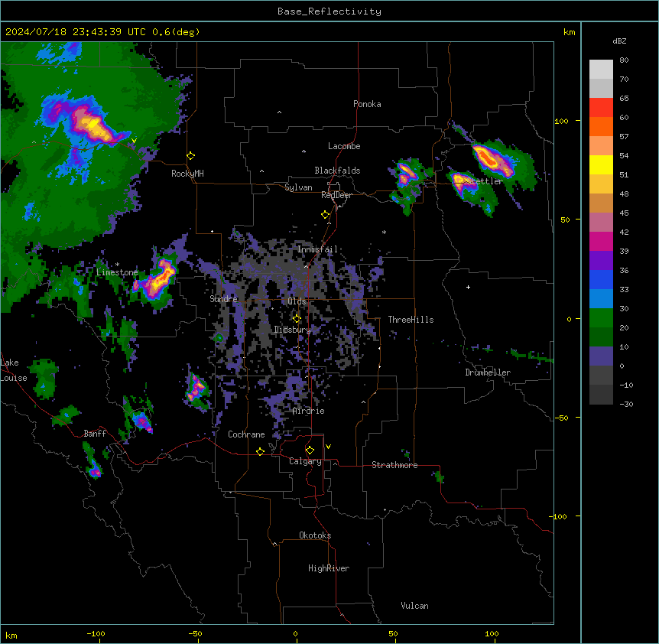Image resolution: width=659 pixels, height=644 pixels.
Task: Select the gold 48-51 dBZ legend swatch
Action: click(x=601, y=184)
